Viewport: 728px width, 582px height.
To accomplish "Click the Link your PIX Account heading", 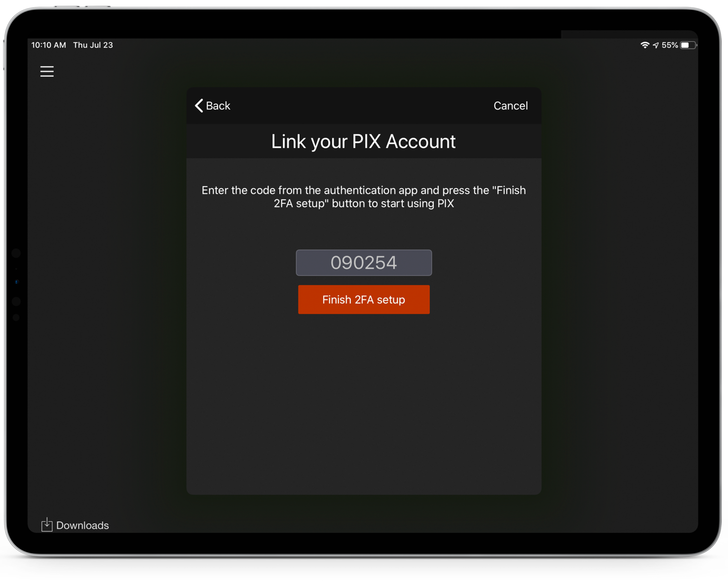I will (x=364, y=142).
